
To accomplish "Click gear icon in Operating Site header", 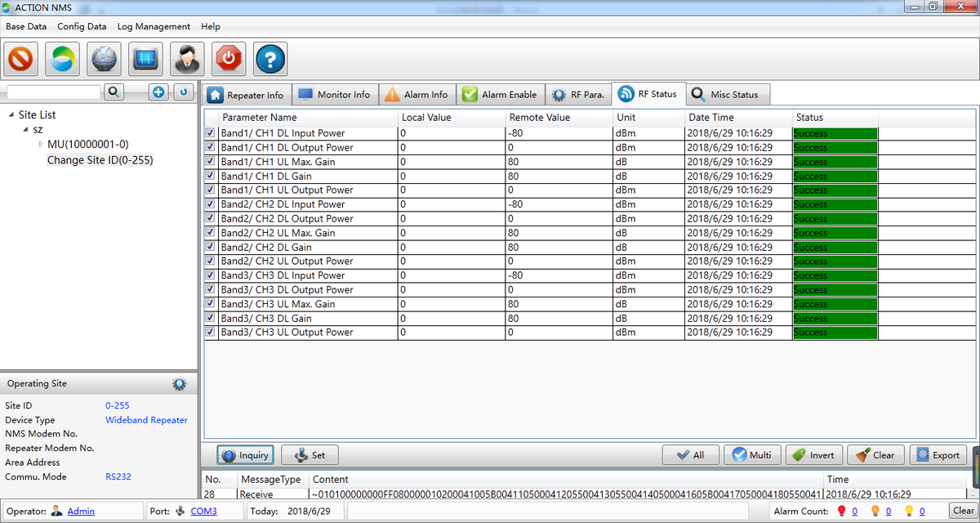I will (x=179, y=384).
